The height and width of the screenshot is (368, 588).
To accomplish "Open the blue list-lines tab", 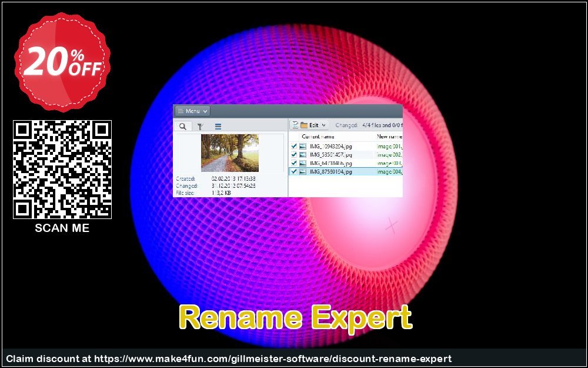I will [x=218, y=127].
